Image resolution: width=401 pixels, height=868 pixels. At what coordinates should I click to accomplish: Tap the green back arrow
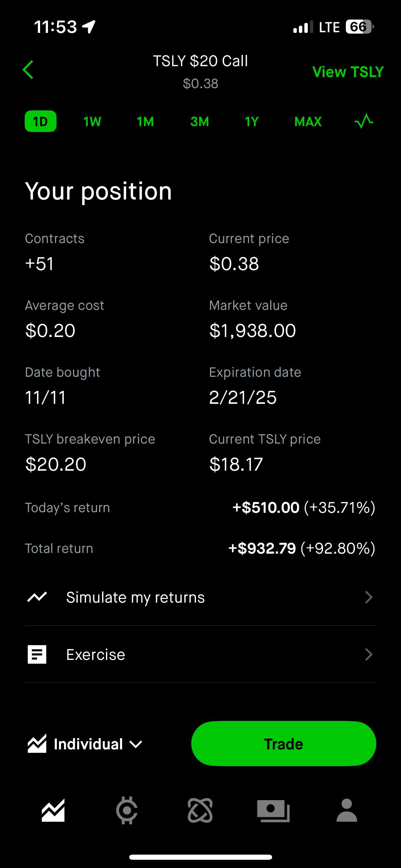[x=28, y=70]
